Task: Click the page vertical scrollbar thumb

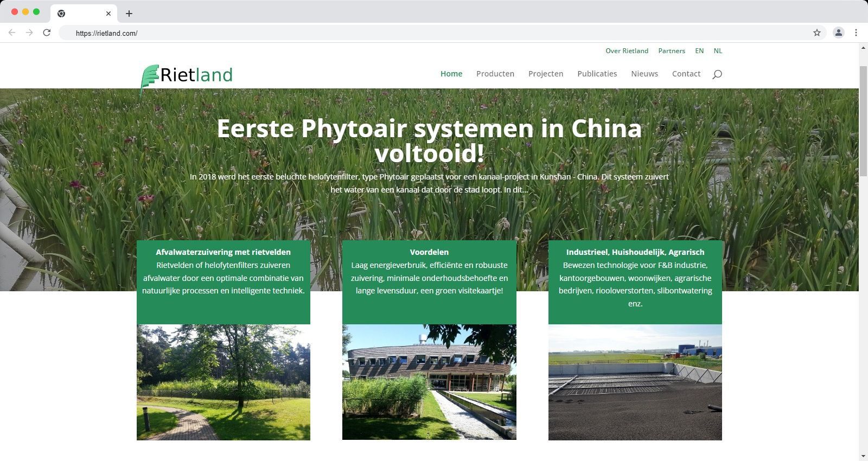Action: tap(863, 121)
